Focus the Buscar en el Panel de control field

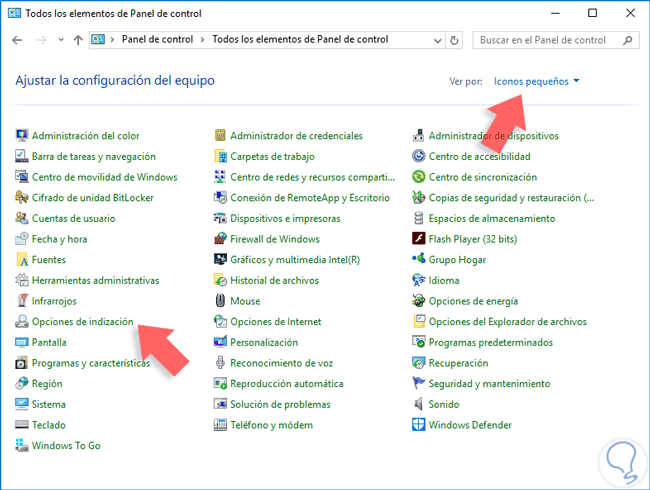[x=555, y=40]
